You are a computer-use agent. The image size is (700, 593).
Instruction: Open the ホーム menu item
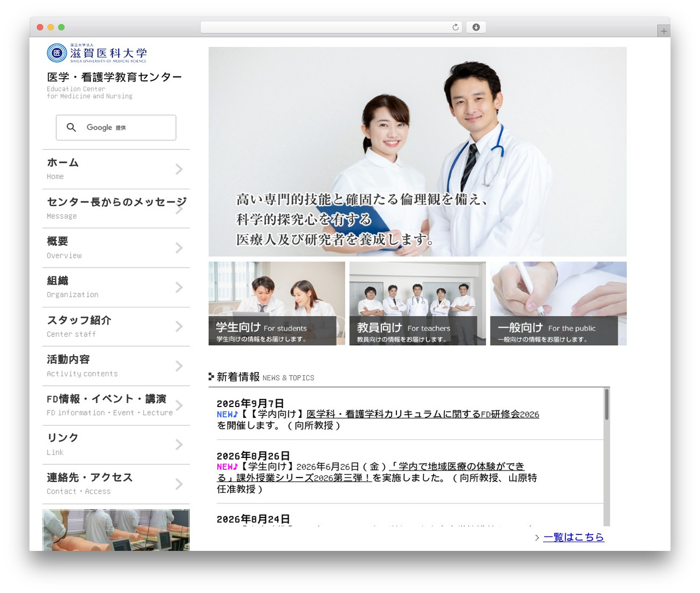(116, 169)
